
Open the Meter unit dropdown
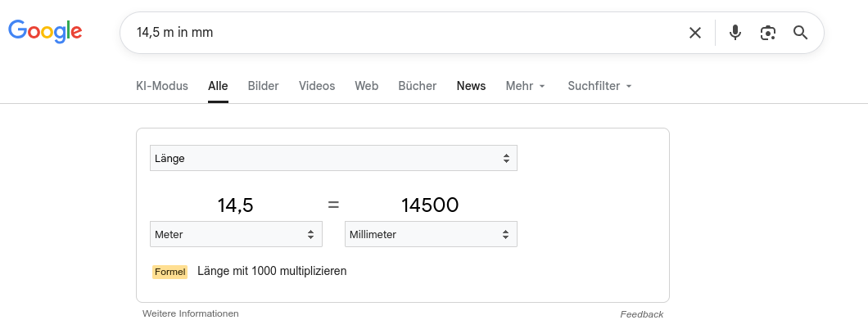click(x=236, y=234)
